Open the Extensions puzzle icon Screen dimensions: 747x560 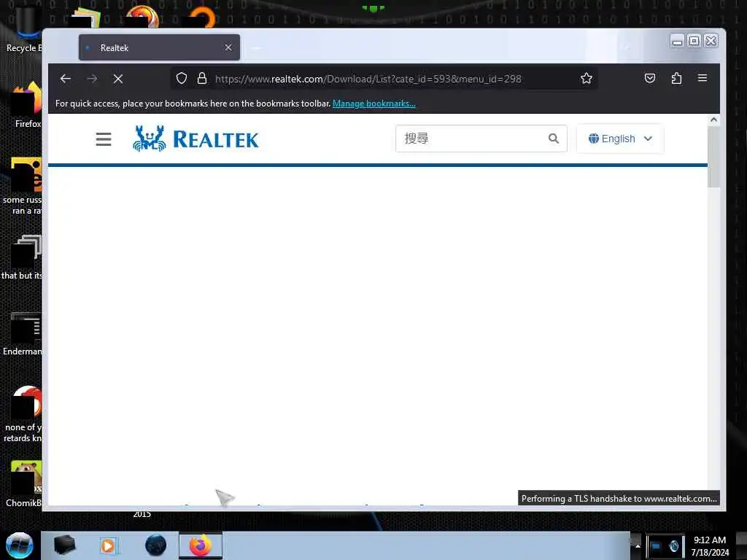tap(676, 78)
